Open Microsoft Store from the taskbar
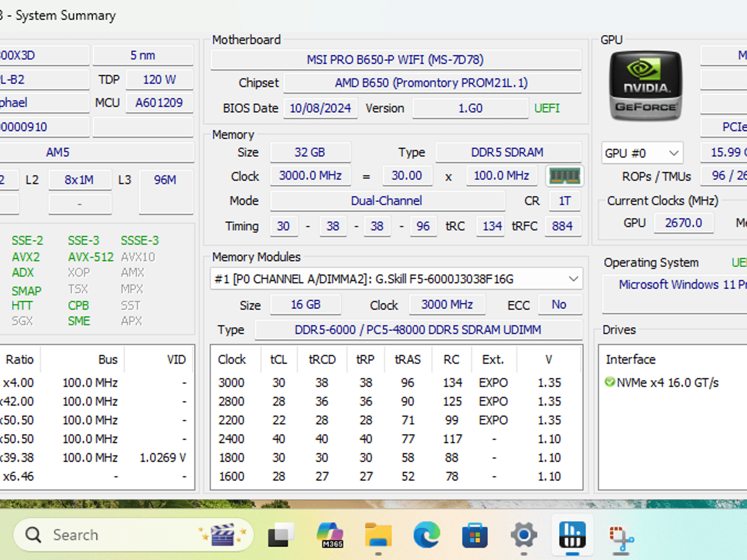747x560 pixels. pos(475,535)
